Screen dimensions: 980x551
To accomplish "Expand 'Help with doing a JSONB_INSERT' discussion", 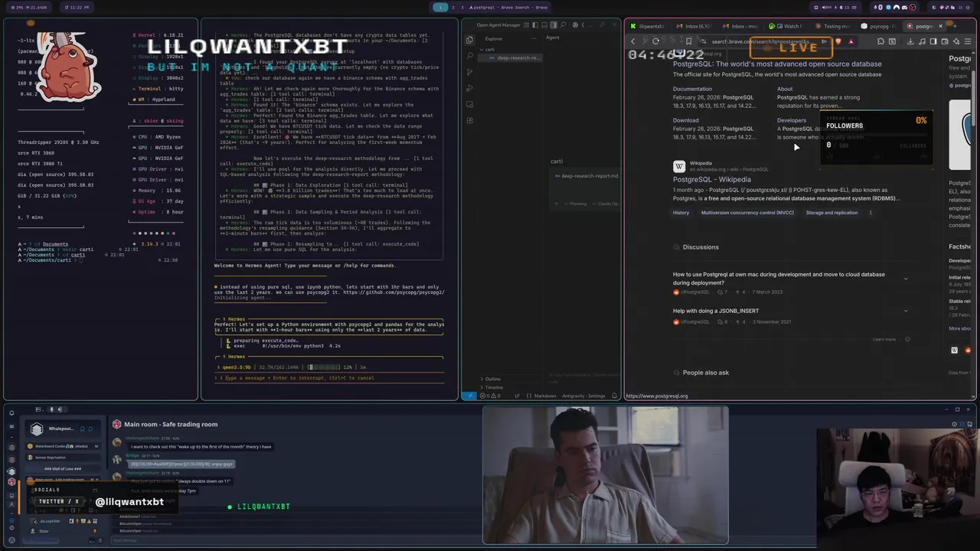I will pyautogui.click(x=906, y=311).
